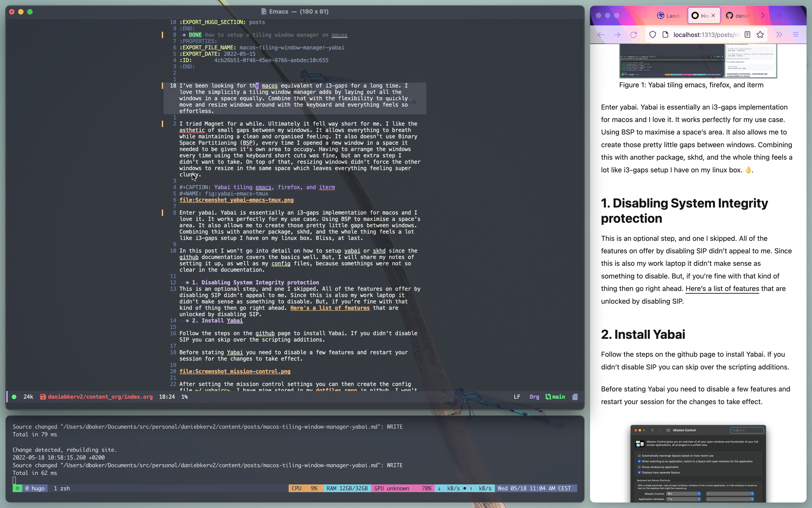
Task: Click the page info document icon in the URL bar
Action: 665,35
